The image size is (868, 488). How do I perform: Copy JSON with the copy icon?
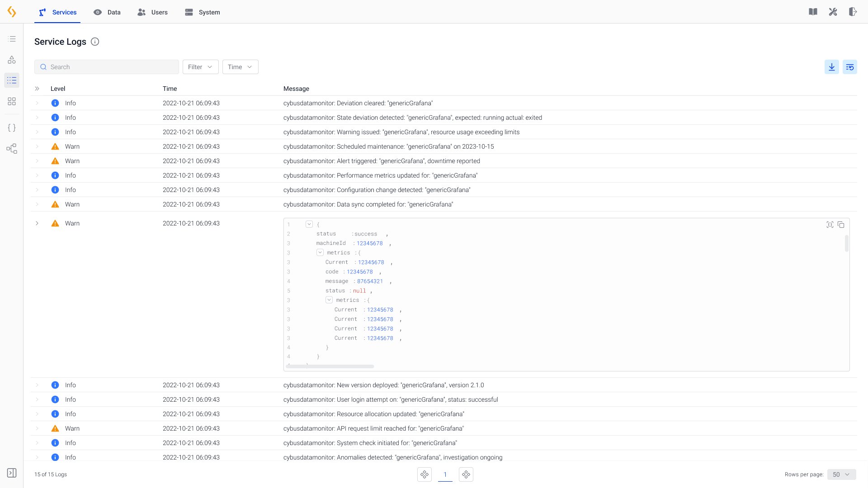tap(841, 225)
